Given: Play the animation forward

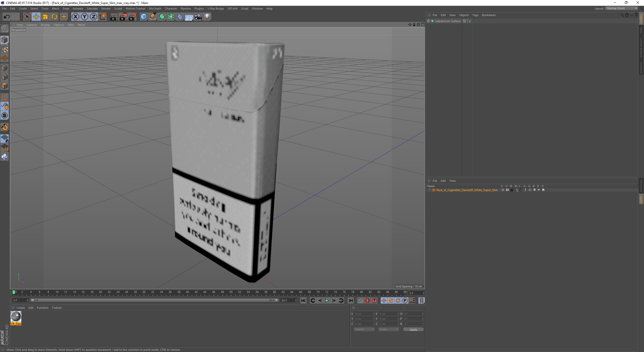Looking at the screenshot, I should click(x=327, y=301).
